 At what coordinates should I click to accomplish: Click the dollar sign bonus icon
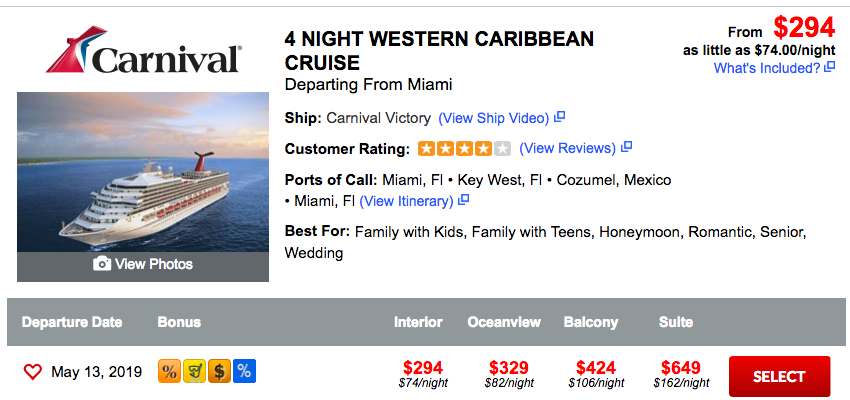point(220,372)
